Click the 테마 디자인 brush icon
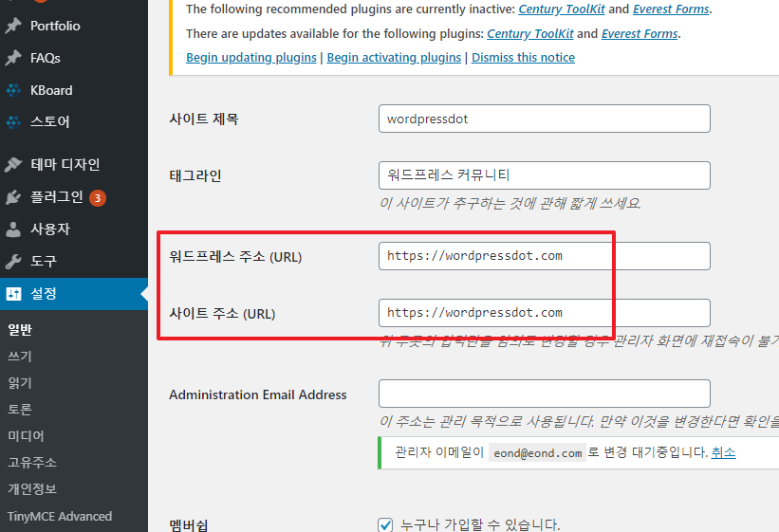Image resolution: width=779 pixels, height=532 pixels. click(x=13, y=164)
